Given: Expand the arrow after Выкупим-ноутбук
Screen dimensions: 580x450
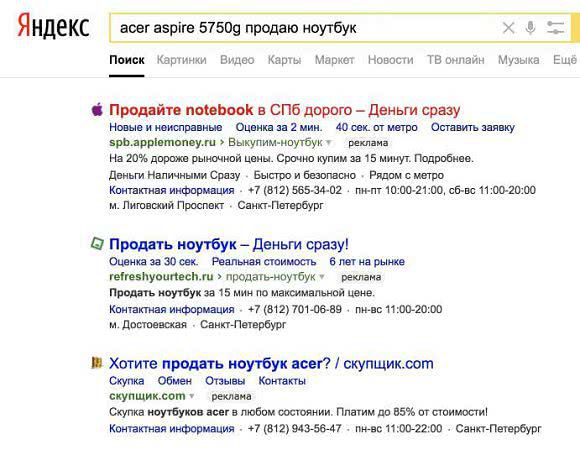Looking at the screenshot, I should [x=328, y=143].
